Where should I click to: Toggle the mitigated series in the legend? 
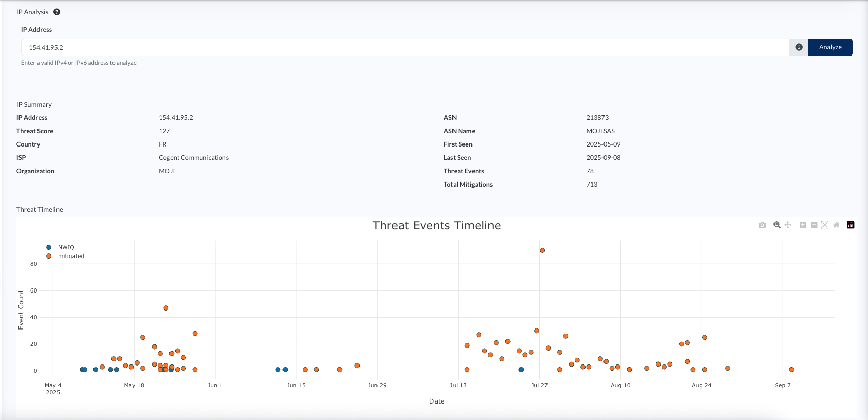65,256
